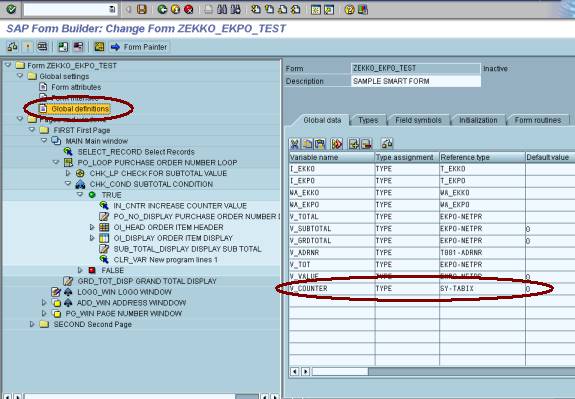This screenshot has height=399, width=575.
Task: Click the Find Next binoculars icon
Action: (x=235, y=9)
